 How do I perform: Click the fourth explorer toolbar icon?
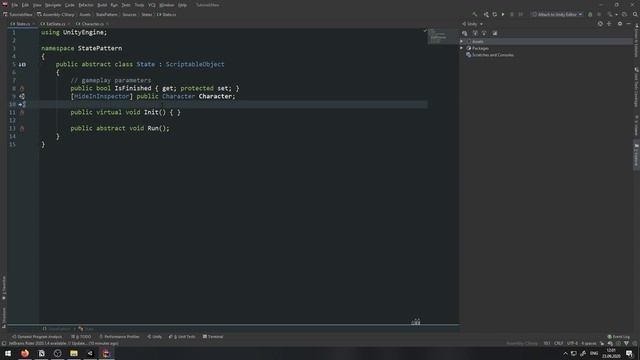pos(495,33)
